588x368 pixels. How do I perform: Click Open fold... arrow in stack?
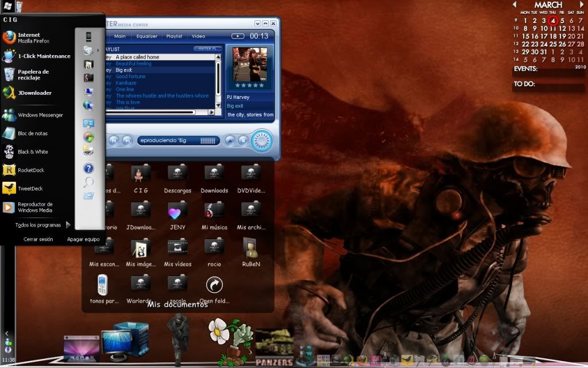tap(215, 289)
